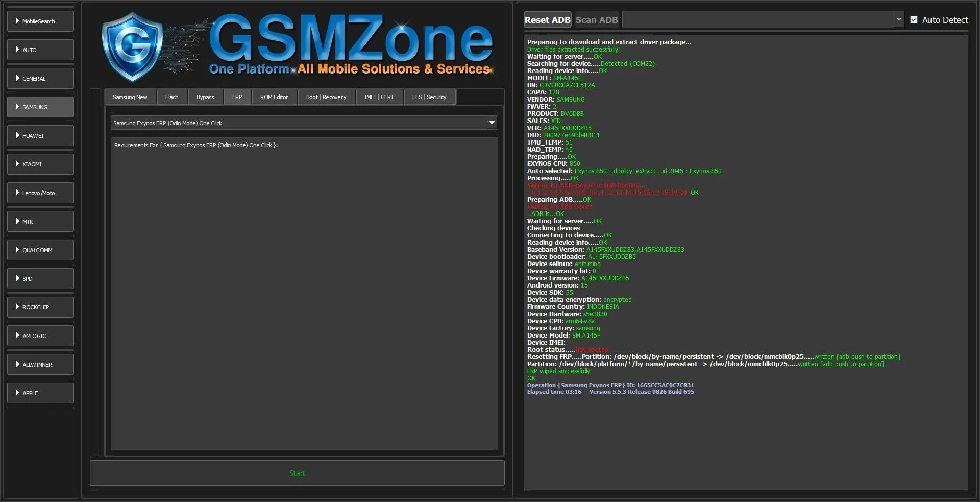The width and height of the screenshot is (980, 502).
Task: Click arrow icon beside HUAWEI
Action: pyautogui.click(x=17, y=135)
